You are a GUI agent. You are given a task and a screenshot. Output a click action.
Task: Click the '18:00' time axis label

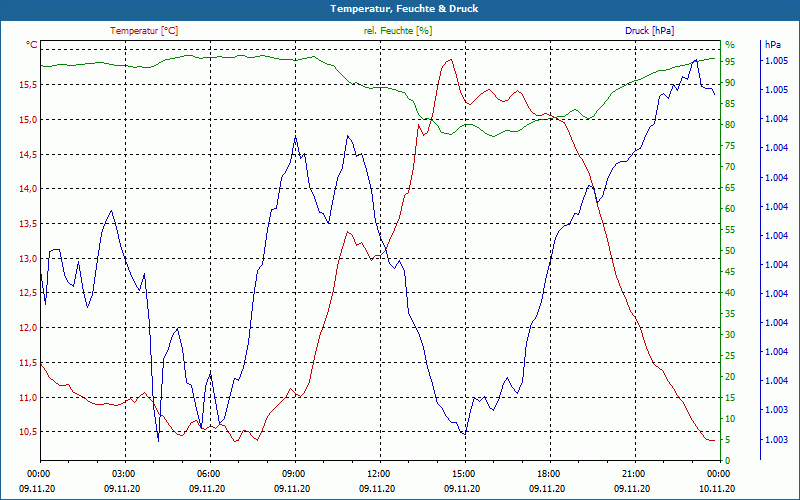[x=548, y=474]
